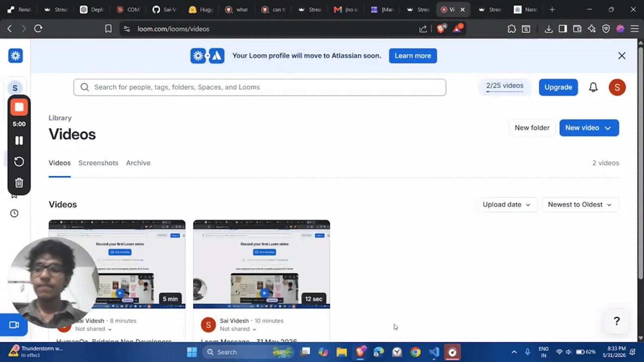Open the browser hamburger menu
Screen dimensions: 644x362
point(635,29)
